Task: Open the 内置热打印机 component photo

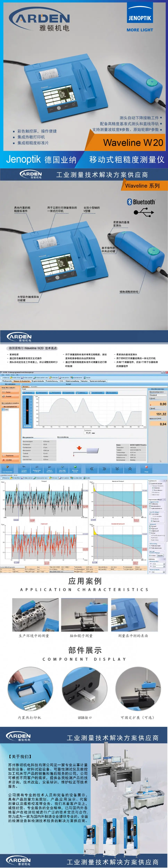Action: click(x=30, y=689)
